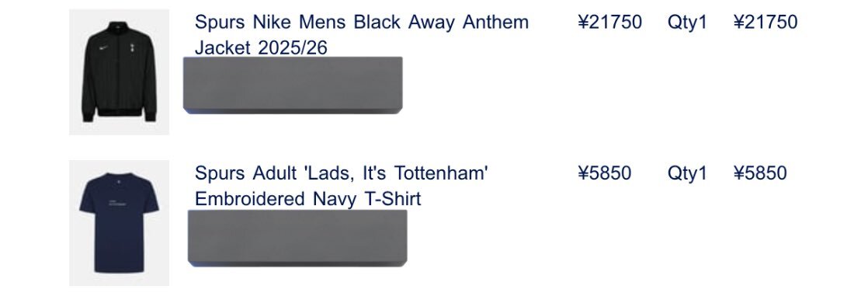The width and height of the screenshot is (868, 293).
Task: Click the Spurs crest on the jacket image
Action: click(133, 48)
